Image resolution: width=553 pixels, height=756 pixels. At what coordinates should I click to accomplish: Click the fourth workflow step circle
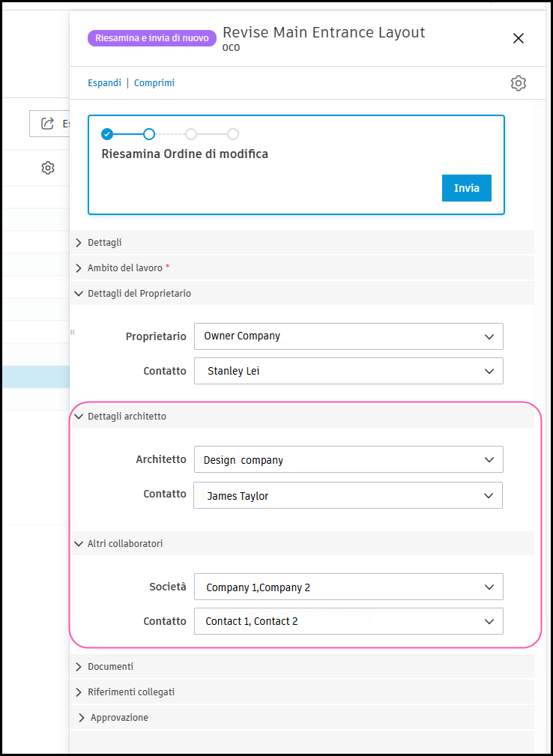click(x=233, y=134)
